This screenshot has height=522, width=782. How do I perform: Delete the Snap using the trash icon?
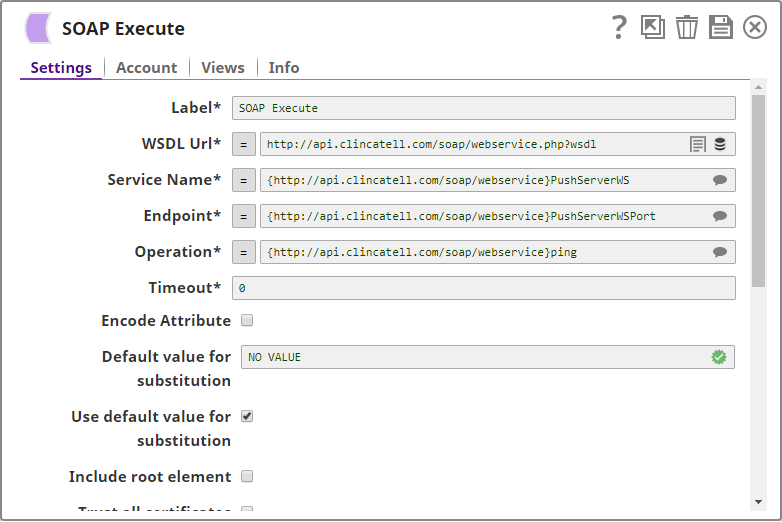(687, 28)
